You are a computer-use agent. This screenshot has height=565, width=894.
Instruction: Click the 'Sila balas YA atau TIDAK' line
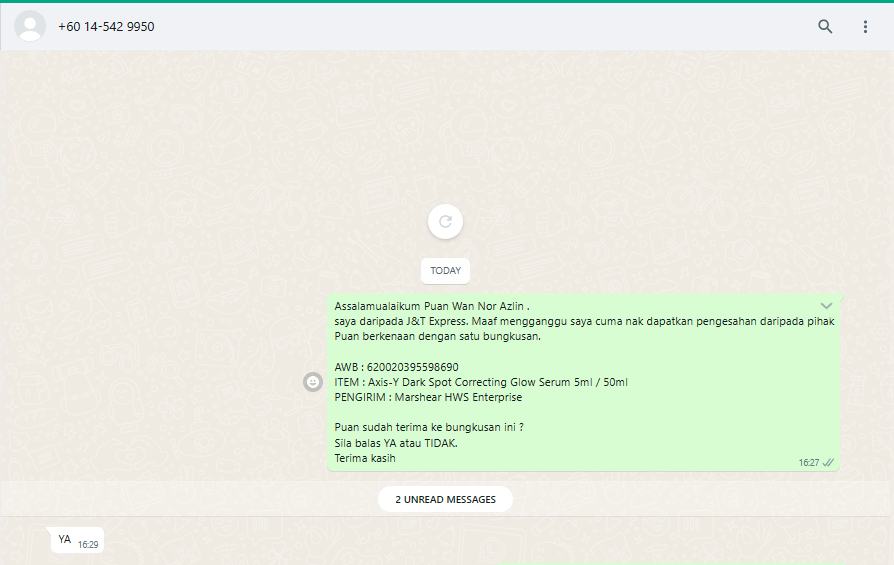pos(396,443)
